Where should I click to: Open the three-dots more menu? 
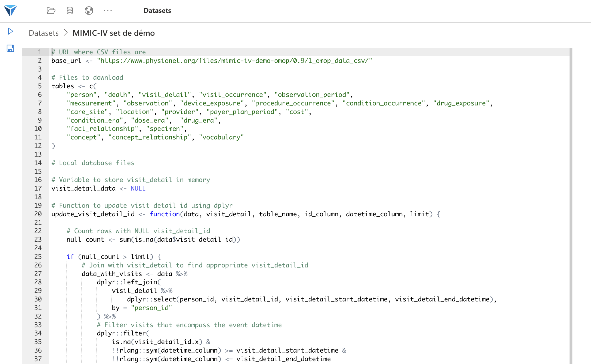click(108, 11)
